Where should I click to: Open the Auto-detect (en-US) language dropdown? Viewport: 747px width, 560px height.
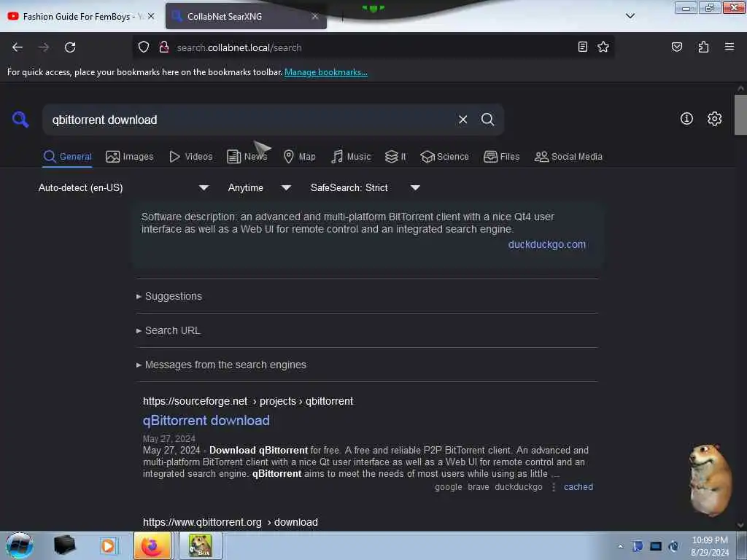pos(123,187)
